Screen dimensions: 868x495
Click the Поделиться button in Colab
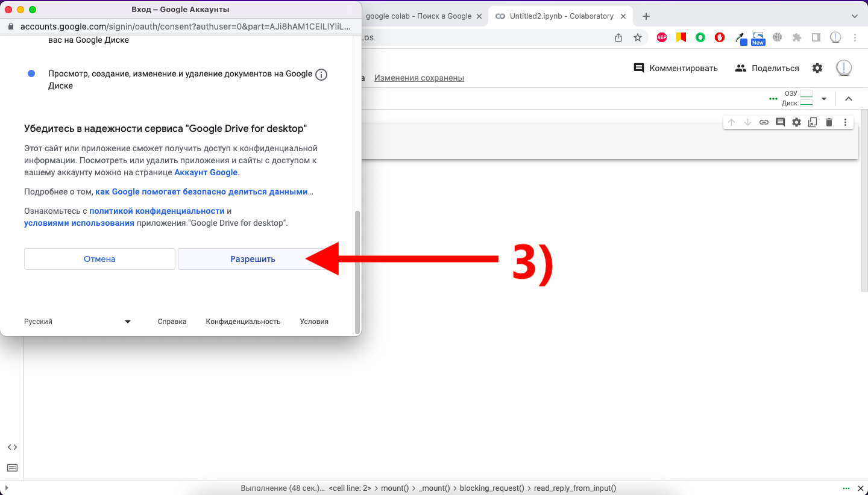767,68
